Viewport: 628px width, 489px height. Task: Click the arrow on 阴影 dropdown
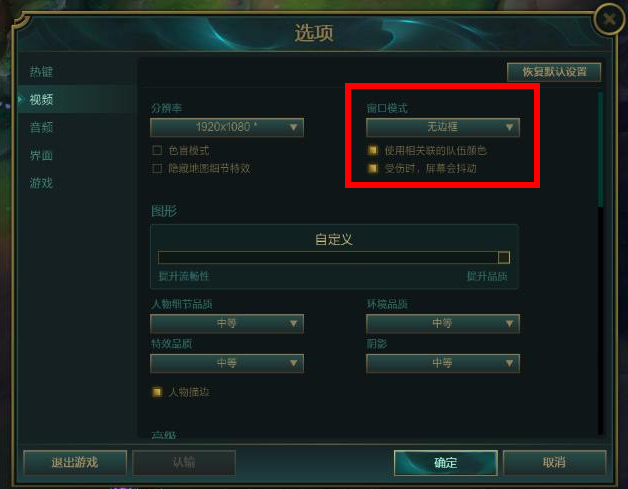click(509, 363)
